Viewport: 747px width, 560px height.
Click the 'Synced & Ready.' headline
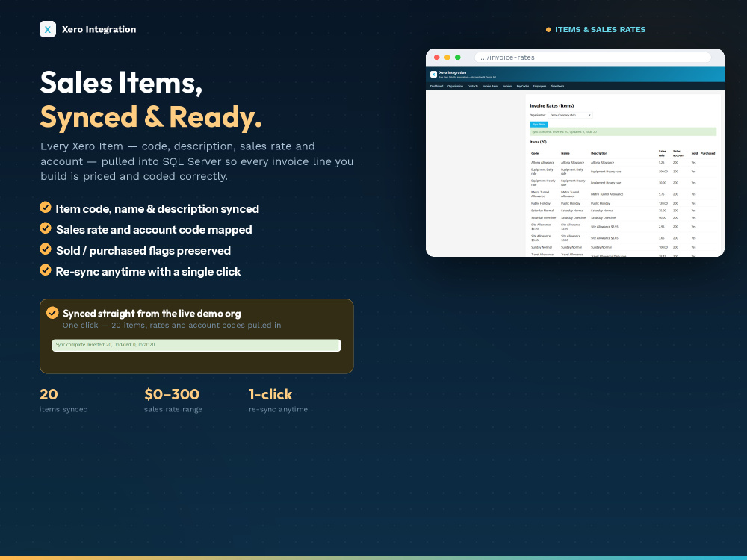(x=151, y=117)
